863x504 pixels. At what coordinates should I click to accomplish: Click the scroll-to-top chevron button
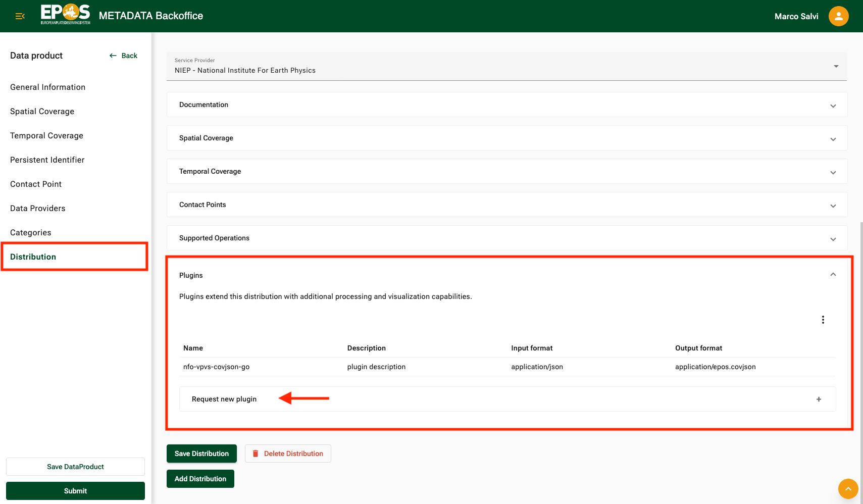click(x=848, y=489)
